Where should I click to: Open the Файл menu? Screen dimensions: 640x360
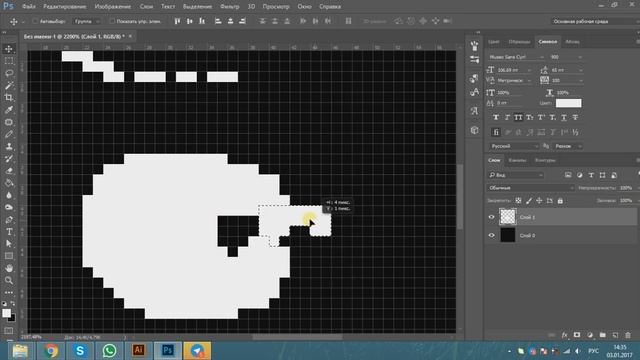click(x=29, y=7)
